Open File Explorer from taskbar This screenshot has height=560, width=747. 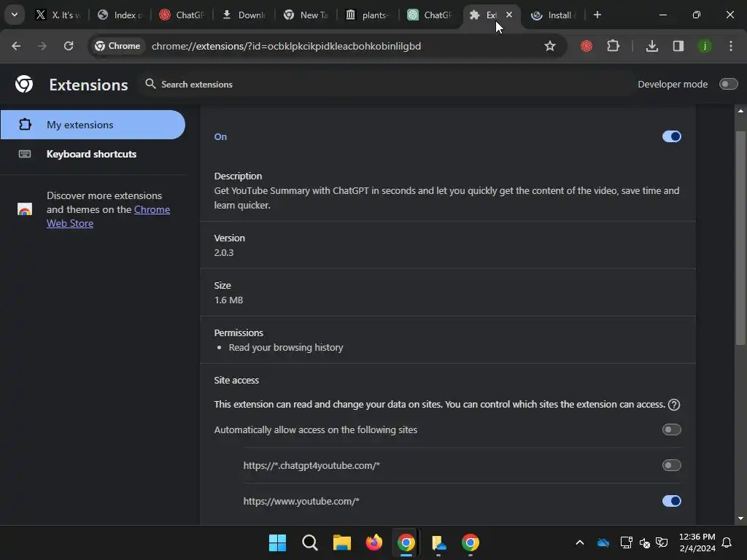tap(341, 542)
